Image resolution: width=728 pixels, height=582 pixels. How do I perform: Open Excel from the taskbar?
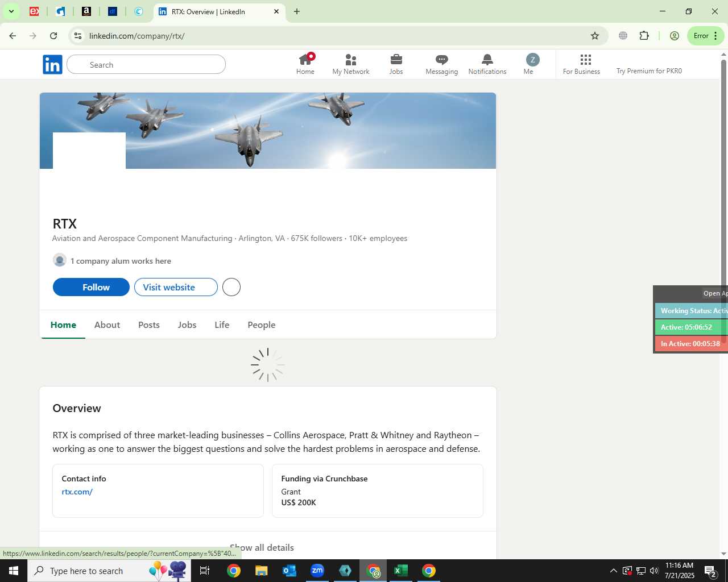(401, 571)
